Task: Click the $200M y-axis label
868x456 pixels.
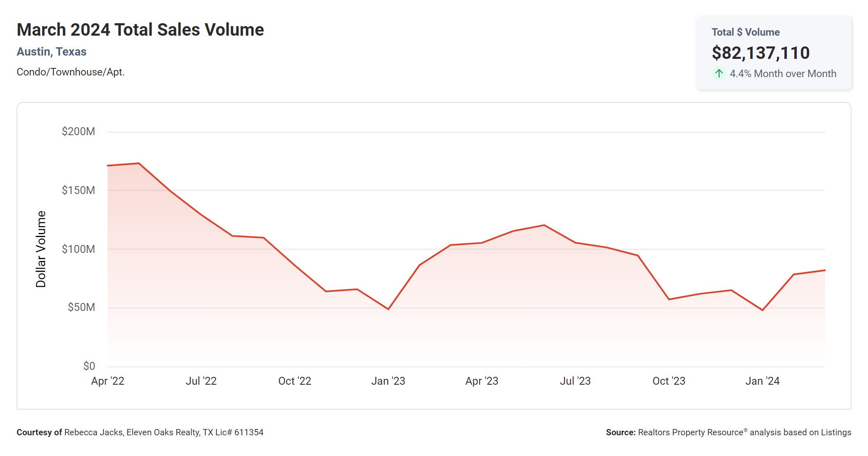Action: (78, 132)
